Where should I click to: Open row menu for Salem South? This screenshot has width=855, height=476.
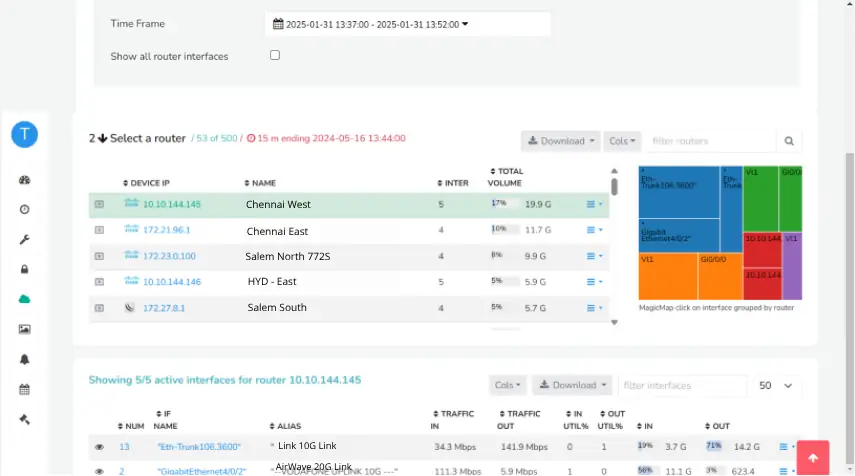click(594, 308)
